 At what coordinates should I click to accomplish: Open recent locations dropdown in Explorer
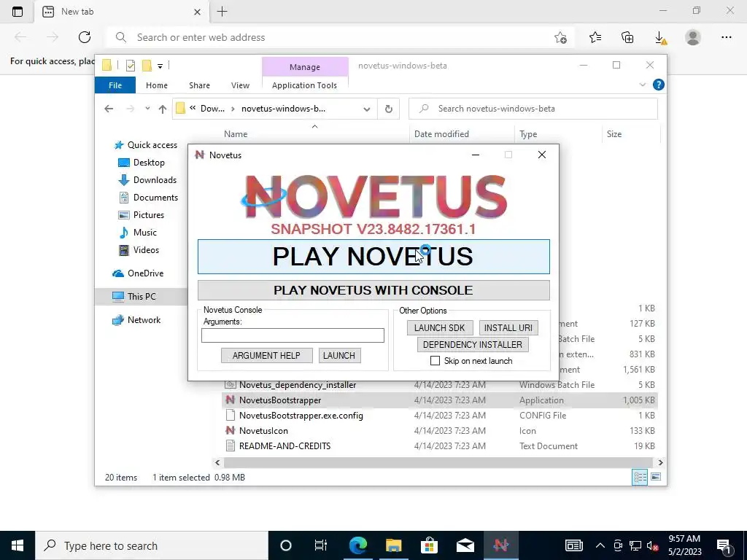(x=147, y=109)
